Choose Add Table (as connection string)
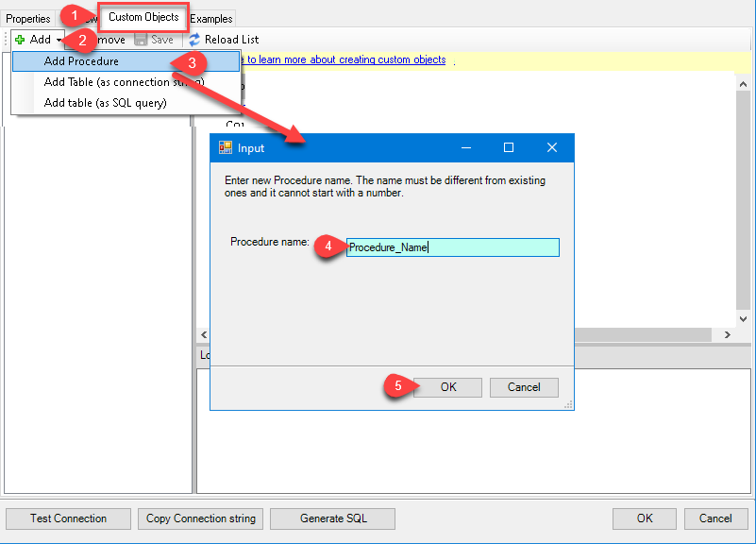The image size is (756, 544). pyautogui.click(x=126, y=82)
